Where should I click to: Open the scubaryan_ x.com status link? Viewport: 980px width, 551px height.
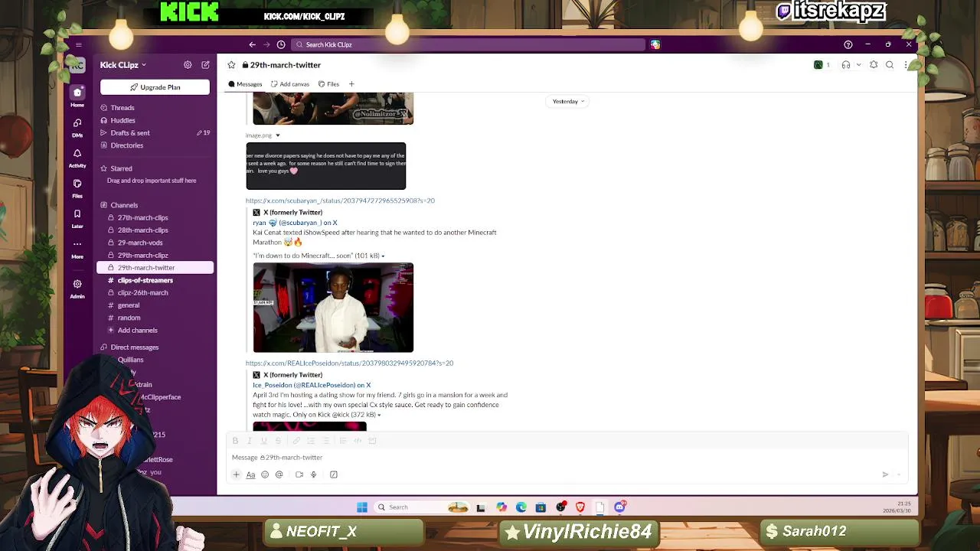tap(340, 201)
